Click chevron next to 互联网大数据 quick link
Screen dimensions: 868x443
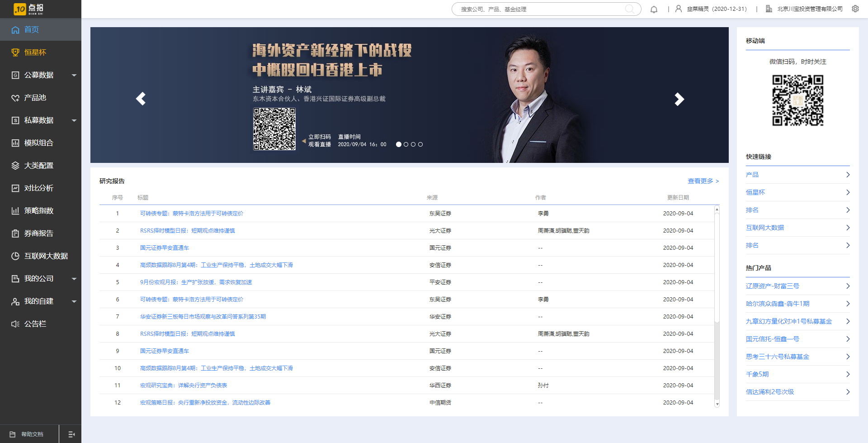pos(848,228)
